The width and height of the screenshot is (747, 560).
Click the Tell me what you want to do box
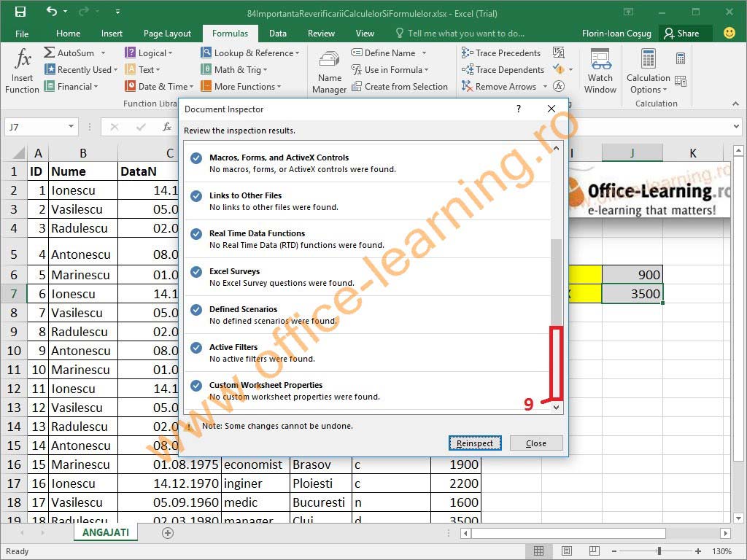(461, 34)
